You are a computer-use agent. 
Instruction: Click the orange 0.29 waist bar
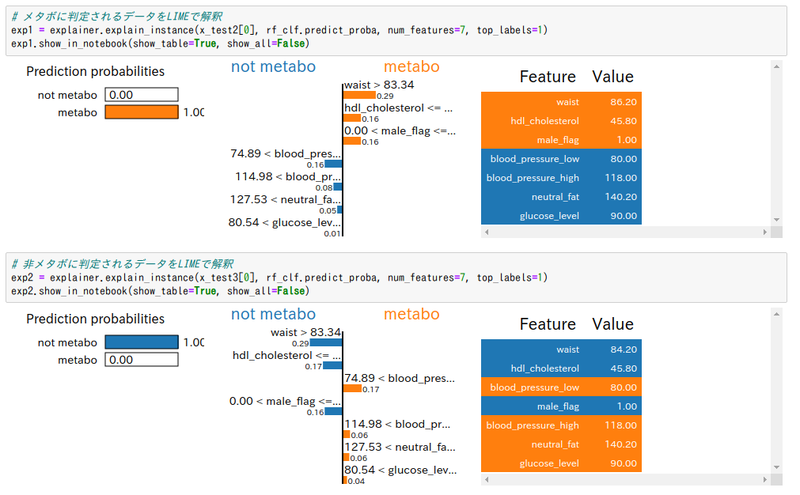[x=359, y=95]
